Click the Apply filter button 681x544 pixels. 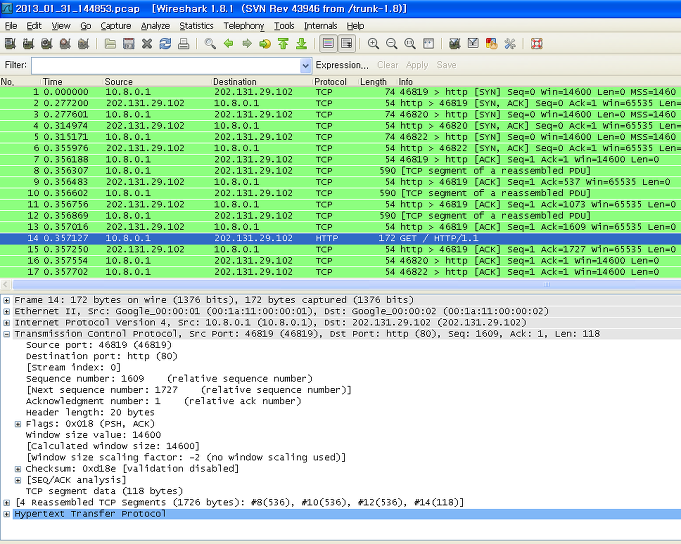click(x=417, y=65)
